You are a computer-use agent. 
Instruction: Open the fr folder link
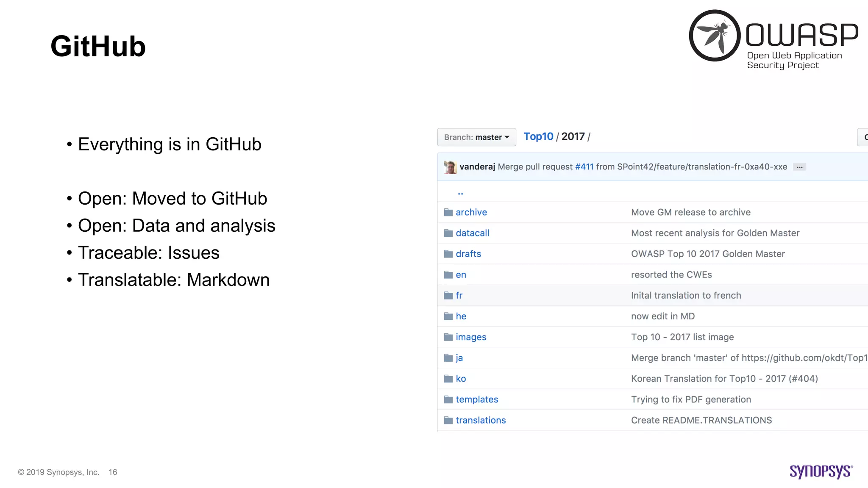(x=459, y=295)
